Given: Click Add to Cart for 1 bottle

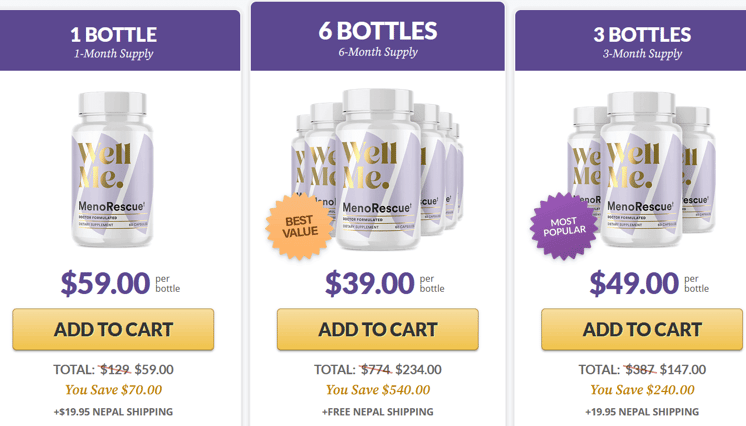Looking at the screenshot, I should (113, 329).
